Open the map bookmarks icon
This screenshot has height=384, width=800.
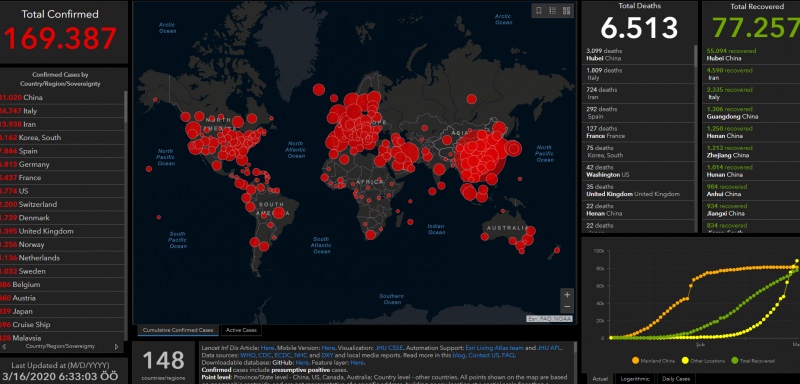(x=539, y=10)
